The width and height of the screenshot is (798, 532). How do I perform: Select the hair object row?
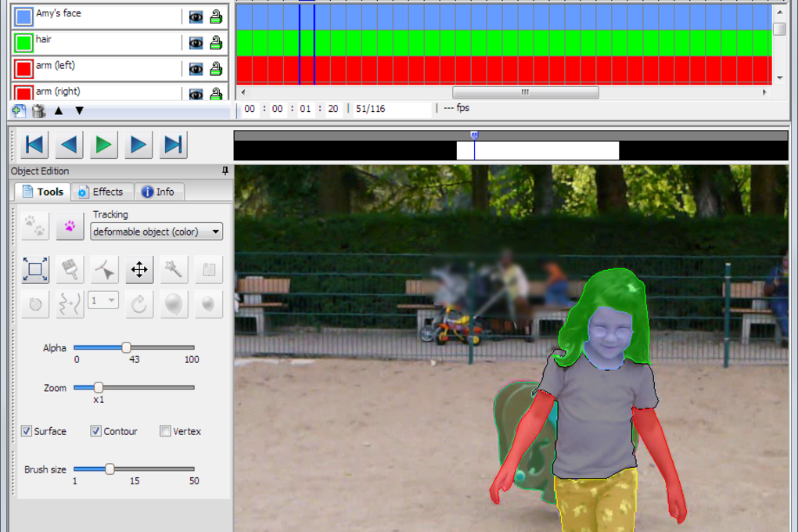(119, 43)
